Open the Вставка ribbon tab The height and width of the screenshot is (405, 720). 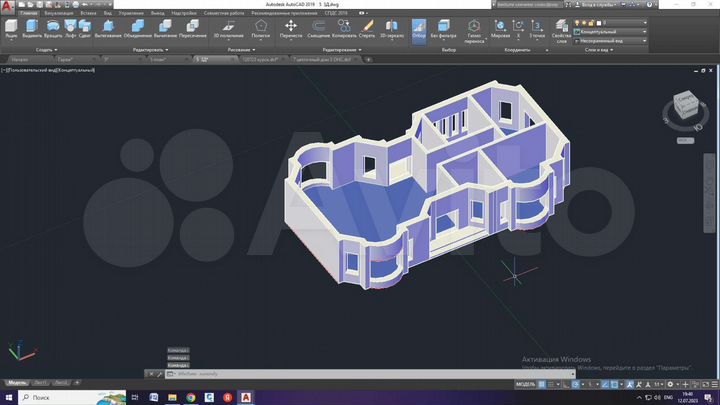click(88, 13)
